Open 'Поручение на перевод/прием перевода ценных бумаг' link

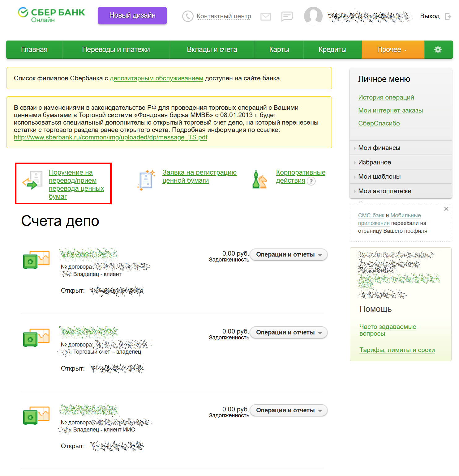tap(76, 184)
